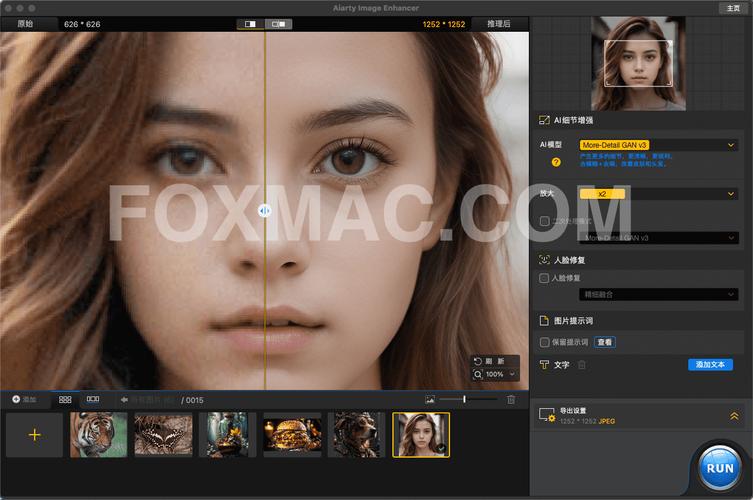Click the blue AI model description text
Screen dimensions: 753x500
click(x=626, y=160)
